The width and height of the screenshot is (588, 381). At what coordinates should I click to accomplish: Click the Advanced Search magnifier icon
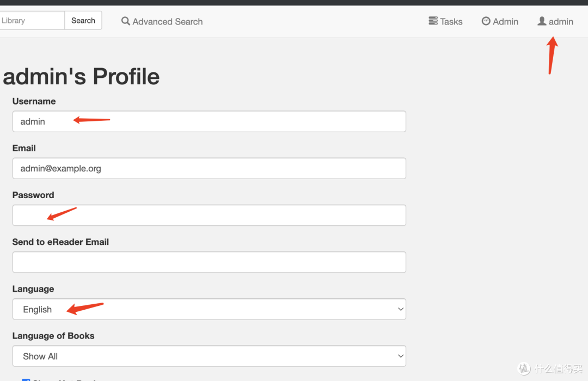coord(126,21)
